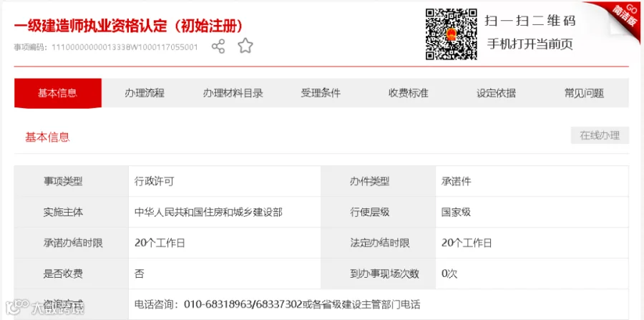The width and height of the screenshot is (644, 320).
Task: Open the 办理材料目录 tab
Action: pos(233,93)
